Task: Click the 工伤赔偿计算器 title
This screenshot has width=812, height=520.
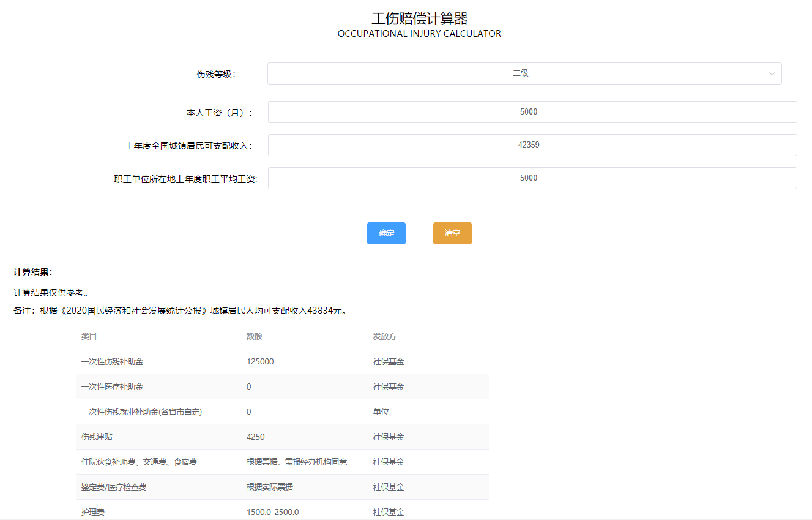Action: (x=420, y=18)
